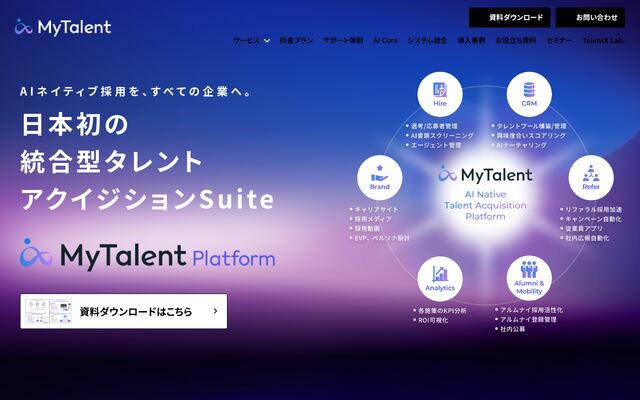Viewport: 640px width, 400px height.
Task: Open the セミナー menu item
Action: pos(559,40)
